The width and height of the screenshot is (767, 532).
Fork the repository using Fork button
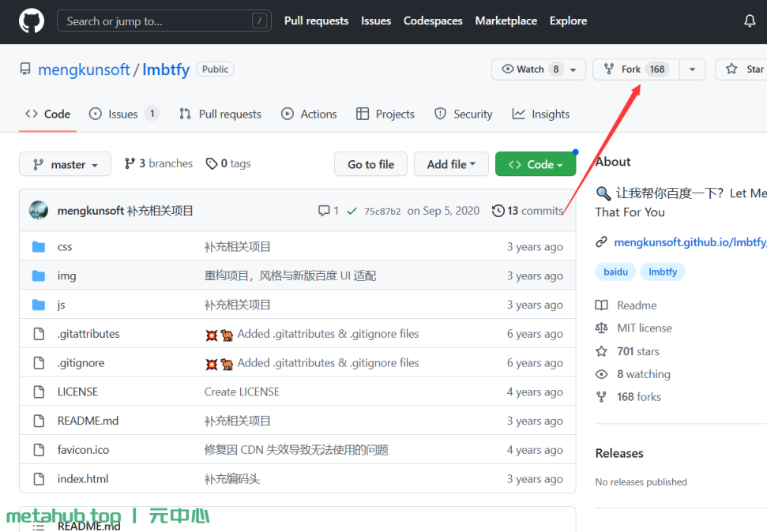[x=630, y=69]
